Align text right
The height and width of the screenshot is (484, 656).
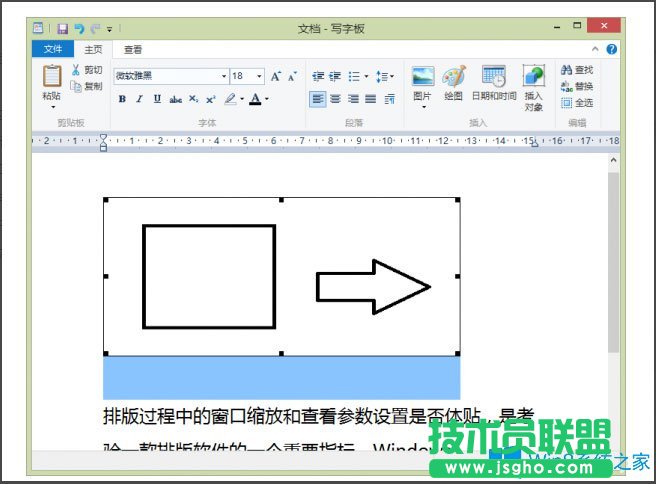point(353,99)
